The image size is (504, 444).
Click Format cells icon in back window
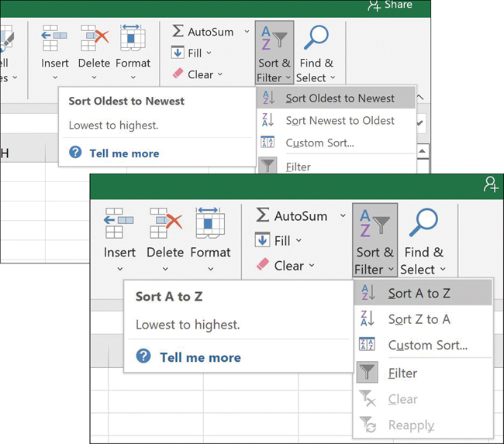tap(133, 38)
